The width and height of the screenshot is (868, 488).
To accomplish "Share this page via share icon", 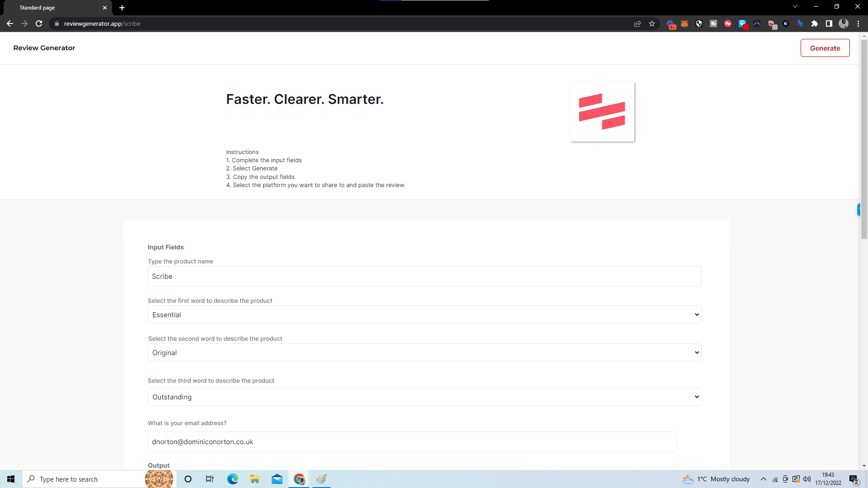I will tap(637, 23).
